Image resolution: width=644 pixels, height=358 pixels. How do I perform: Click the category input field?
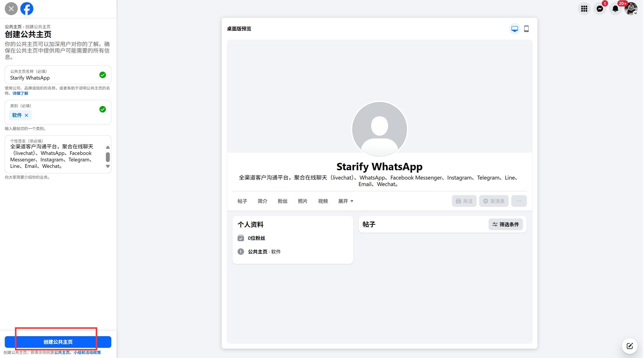[x=58, y=112]
